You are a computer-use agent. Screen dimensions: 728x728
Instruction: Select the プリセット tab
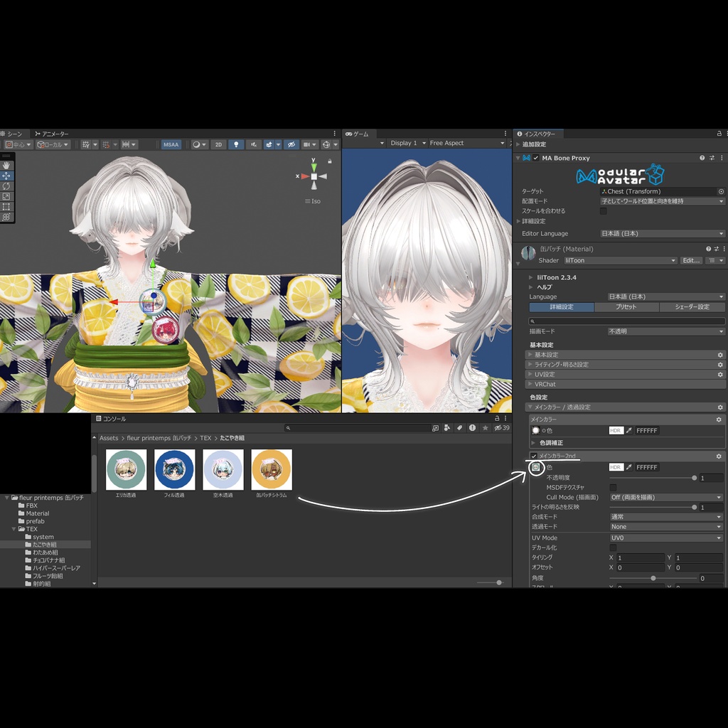[x=626, y=307]
